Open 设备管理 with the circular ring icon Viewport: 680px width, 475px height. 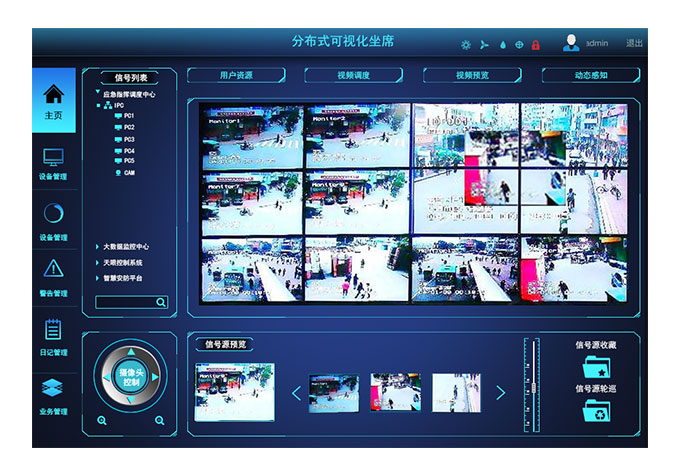[54, 221]
